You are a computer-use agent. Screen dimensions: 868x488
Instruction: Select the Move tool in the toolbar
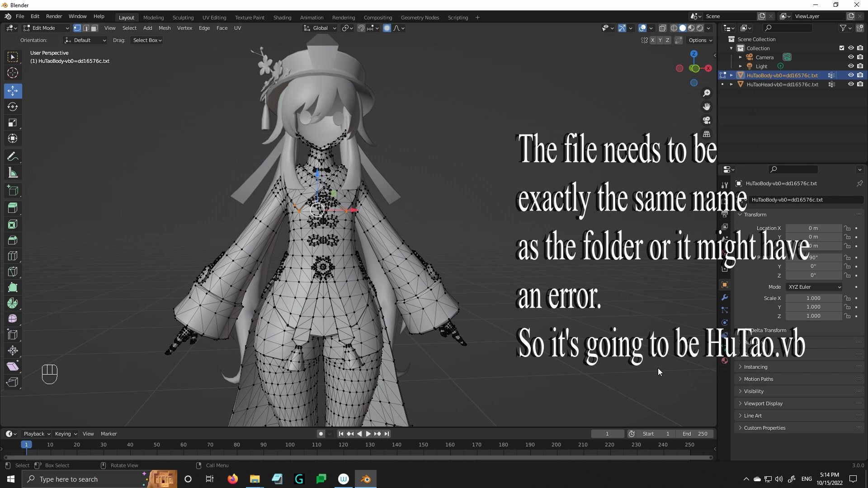pos(13,91)
